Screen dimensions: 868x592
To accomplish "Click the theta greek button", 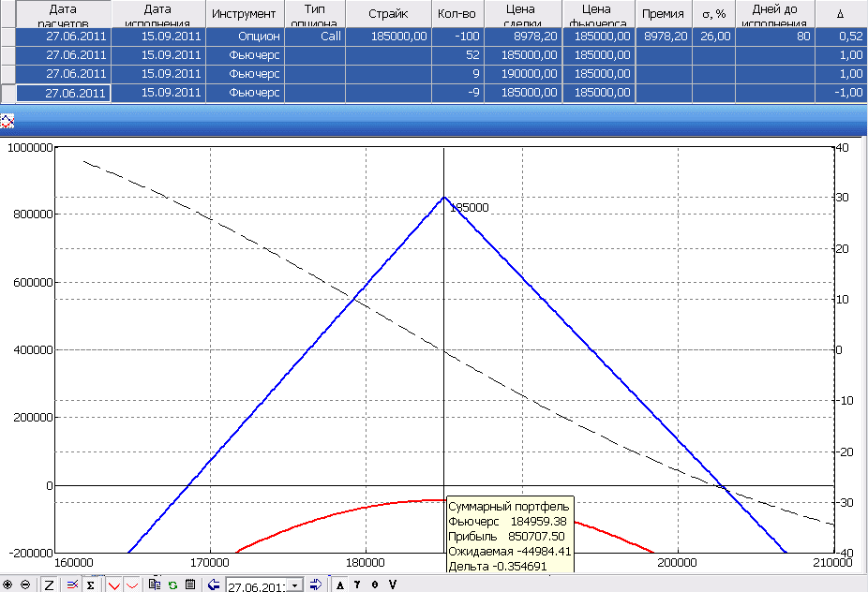I will tap(375, 585).
